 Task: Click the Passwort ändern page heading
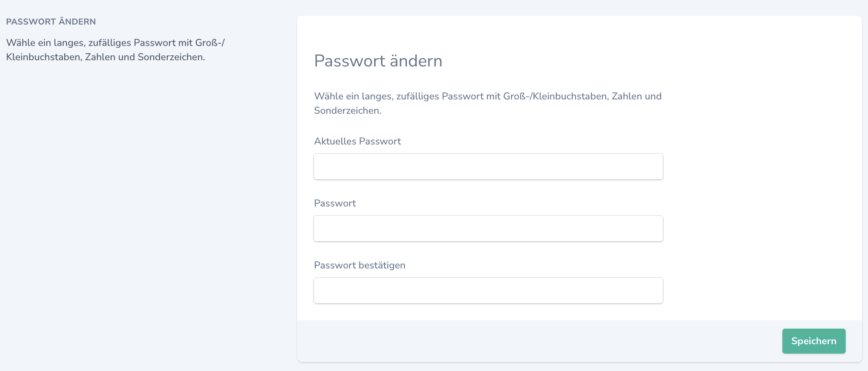(378, 61)
